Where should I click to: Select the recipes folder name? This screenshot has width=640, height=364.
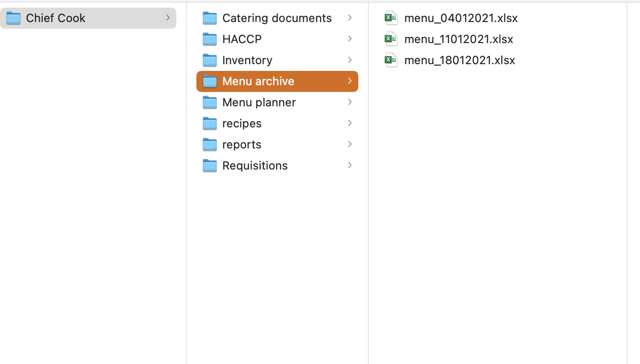[x=242, y=124]
